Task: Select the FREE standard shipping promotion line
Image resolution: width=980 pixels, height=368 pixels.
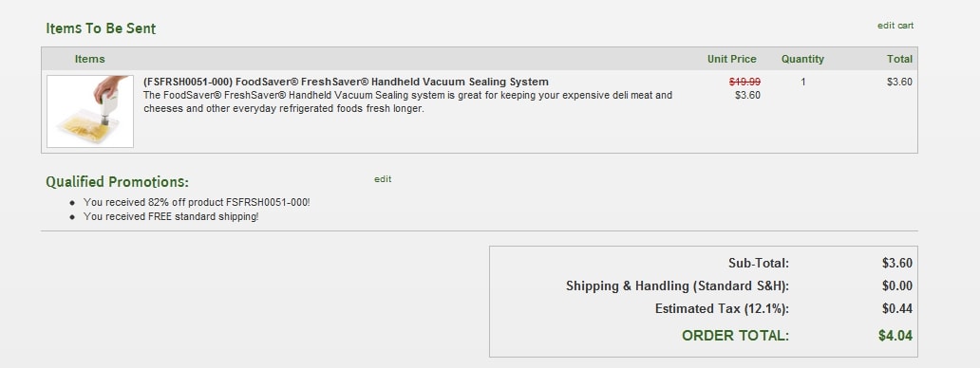Action: (x=171, y=216)
